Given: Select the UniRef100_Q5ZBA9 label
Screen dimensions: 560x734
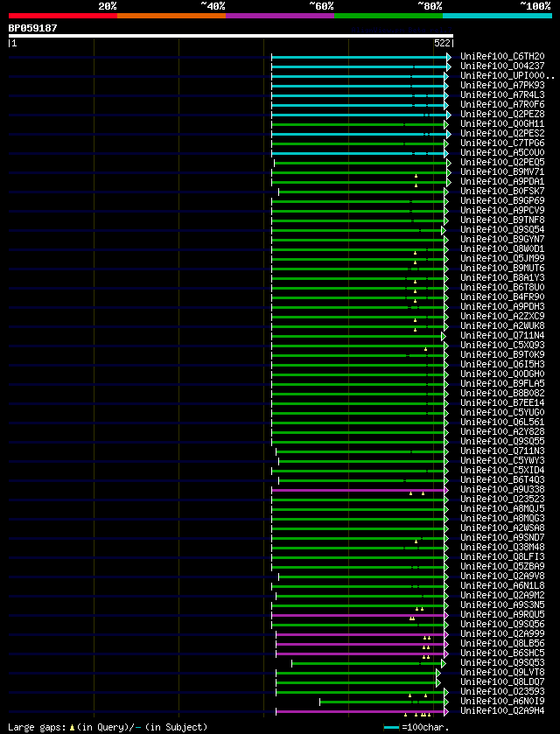Looking at the screenshot, I should coord(502,566).
